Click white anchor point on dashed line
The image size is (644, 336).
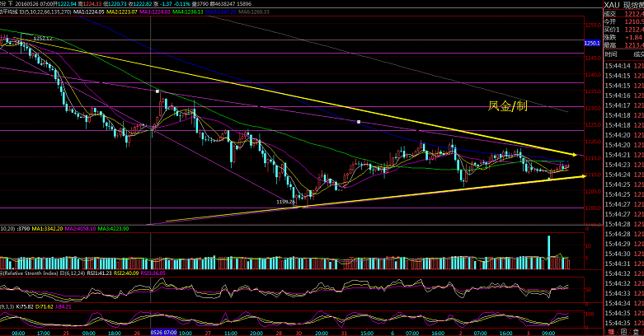point(359,122)
